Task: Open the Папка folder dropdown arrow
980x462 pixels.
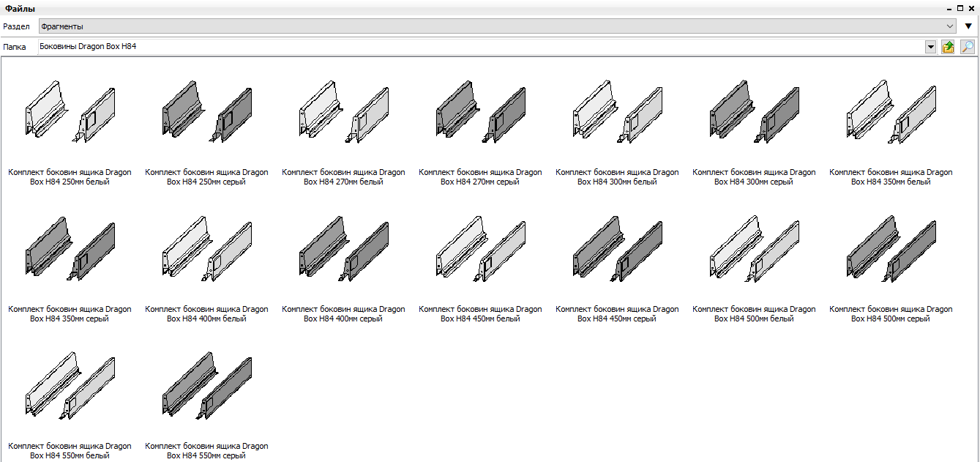Action: (x=931, y=47)
